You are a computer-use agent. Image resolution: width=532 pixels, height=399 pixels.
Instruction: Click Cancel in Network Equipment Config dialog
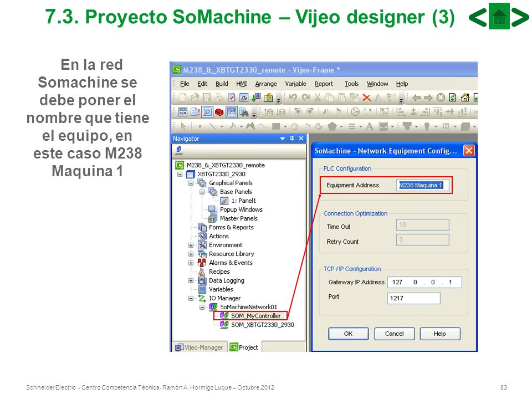tap(394, 334)
